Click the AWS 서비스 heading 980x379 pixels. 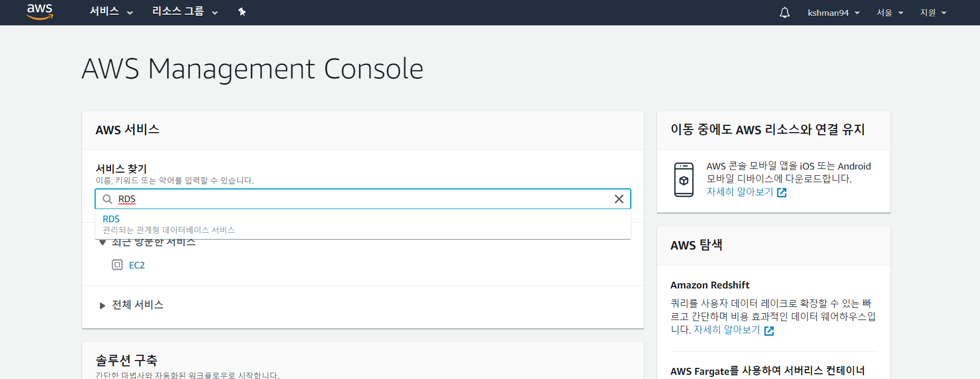127,129
